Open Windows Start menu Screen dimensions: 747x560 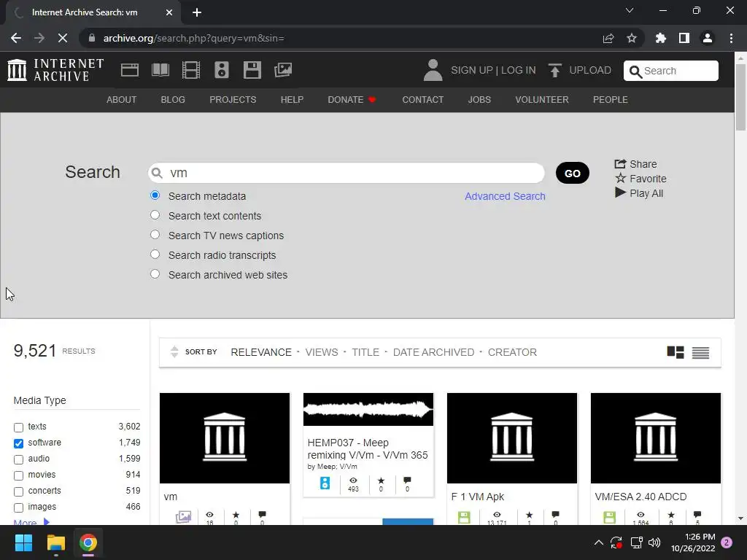click(x=23, y=542)
